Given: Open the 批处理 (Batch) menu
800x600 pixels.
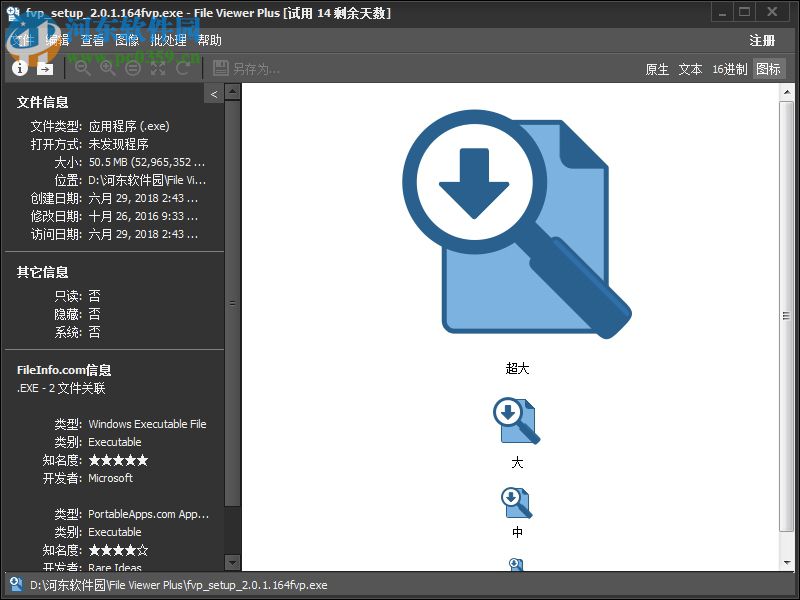Looking at the screenshot, I should 169,40.
